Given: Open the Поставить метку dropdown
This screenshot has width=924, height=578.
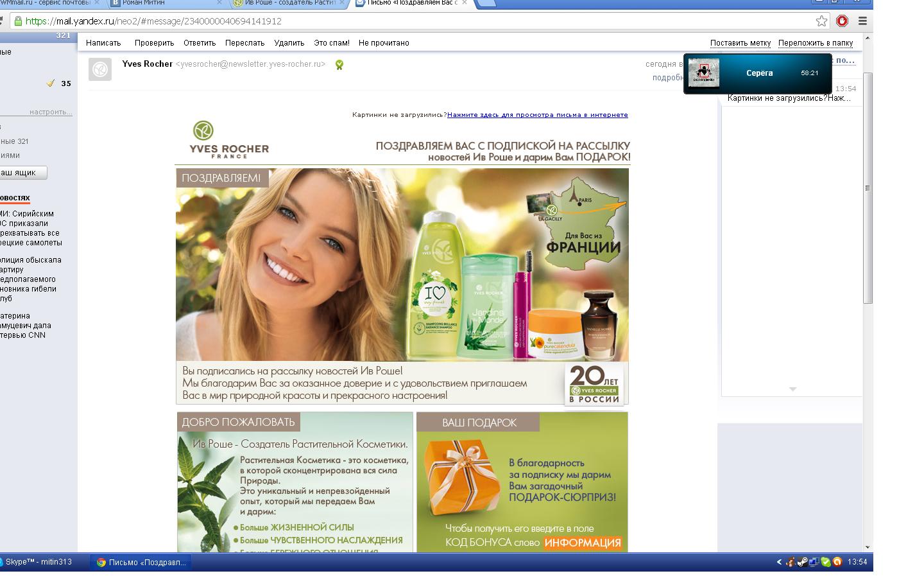Looking at the screenshot, I should click(x=740, y=43).
